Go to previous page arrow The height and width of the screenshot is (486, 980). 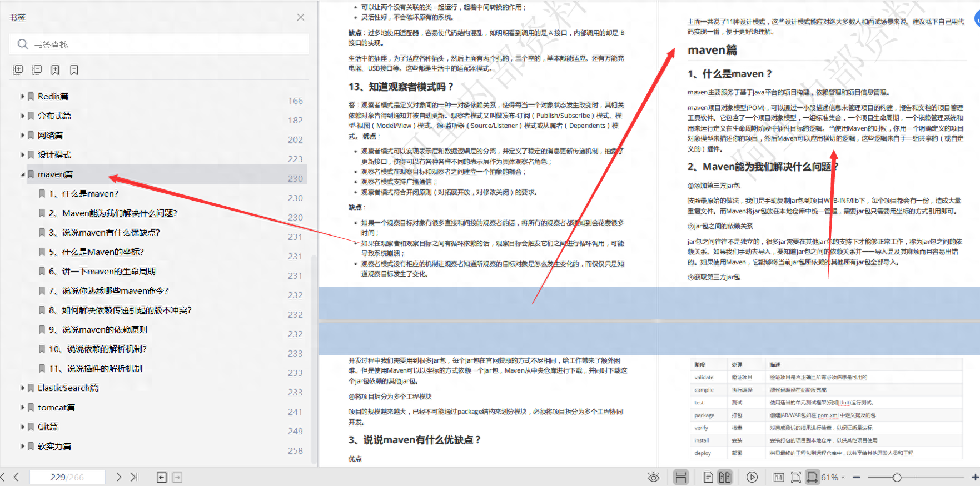point(16,477)
